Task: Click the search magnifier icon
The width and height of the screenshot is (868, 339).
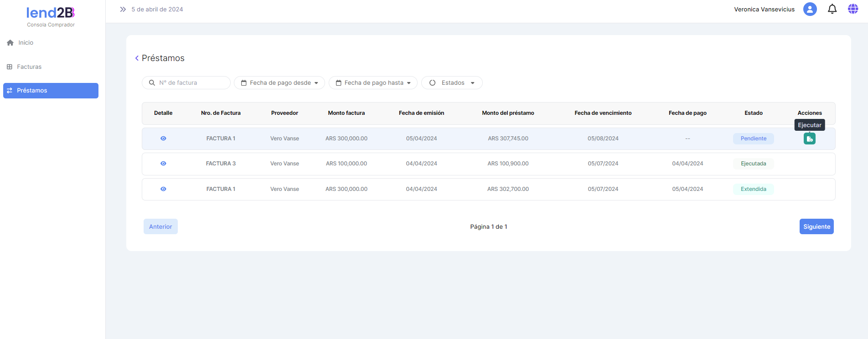Action: (x=152, y=83)
